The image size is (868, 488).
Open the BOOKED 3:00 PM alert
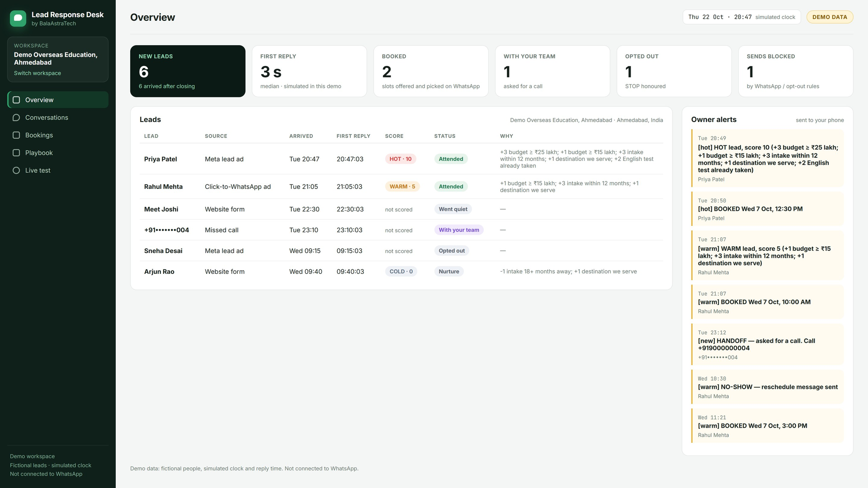[767, 426]
